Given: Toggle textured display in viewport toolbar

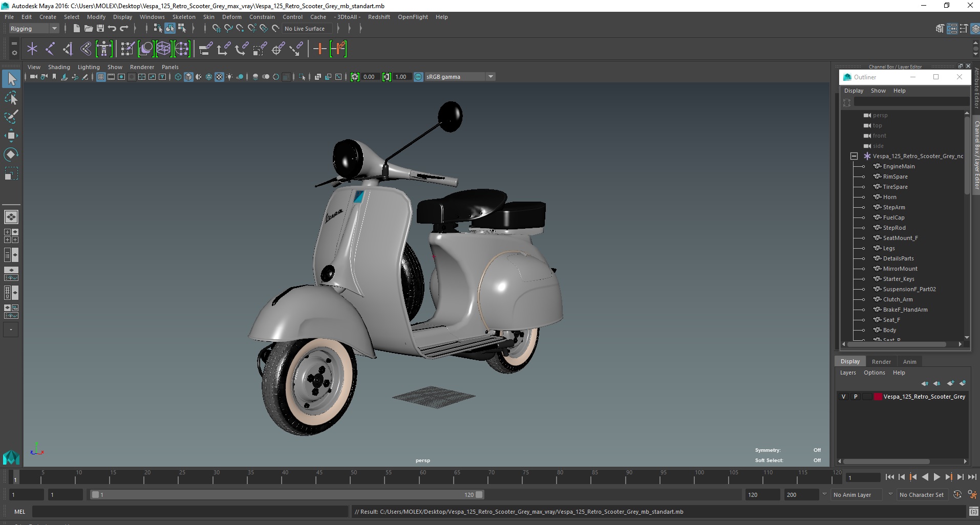Looking at the screenshot, I should [x=219, y=77].
